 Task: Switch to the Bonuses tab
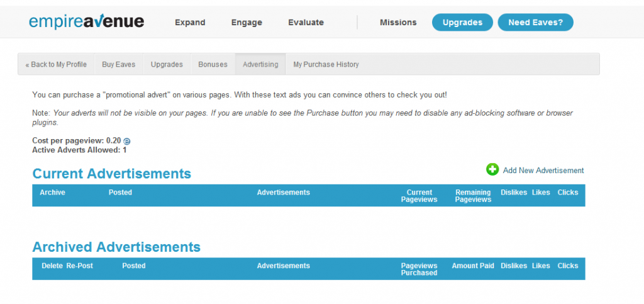click(213, 64)
